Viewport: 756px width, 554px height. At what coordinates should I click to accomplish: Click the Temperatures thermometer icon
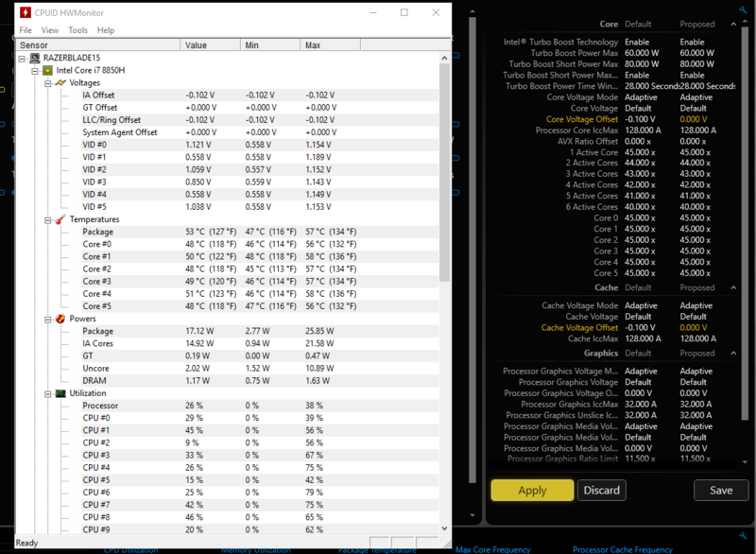click(60, 219)
